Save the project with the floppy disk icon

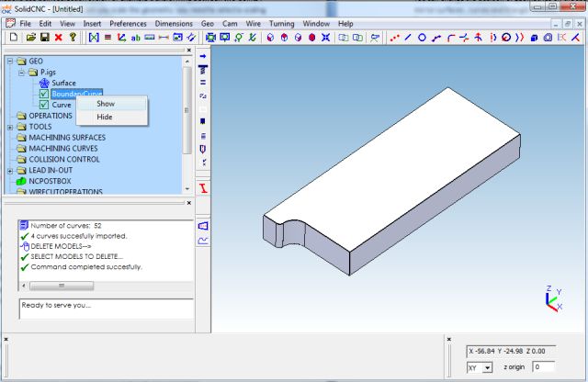[44, 38]
